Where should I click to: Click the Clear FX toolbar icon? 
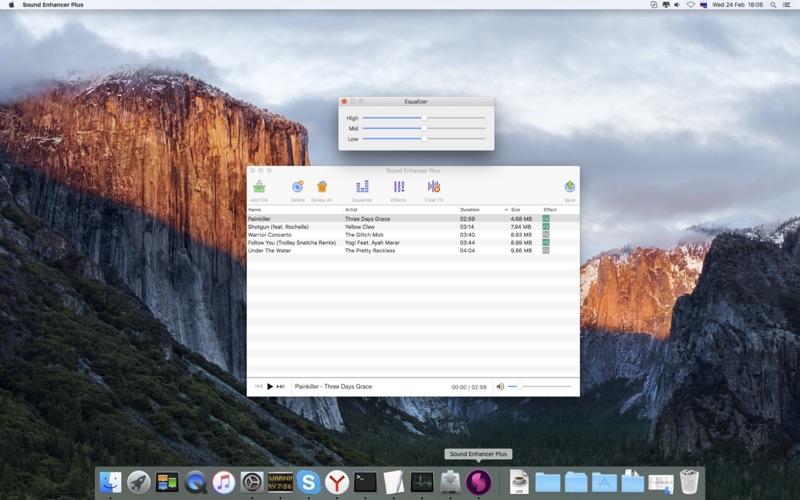434,186
